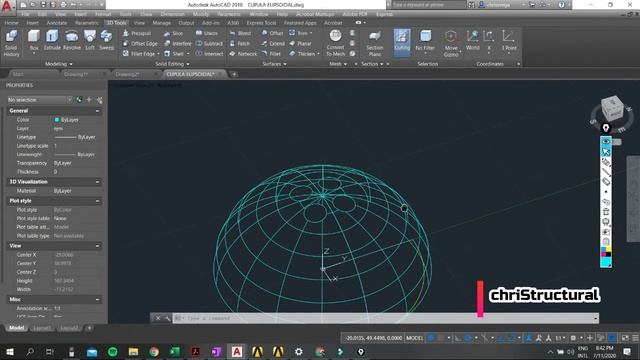
Task: Collapse the Misc properties section
Action: tap(97, 299)
